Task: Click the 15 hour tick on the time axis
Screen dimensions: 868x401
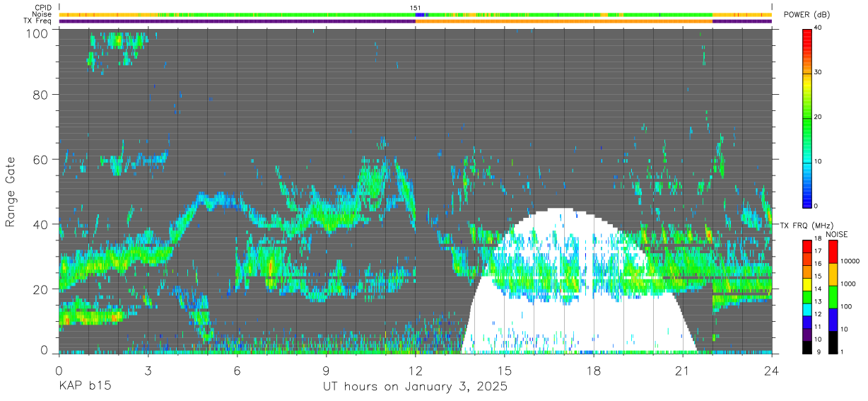Action: pyautogui.click(x=505, y=370)
